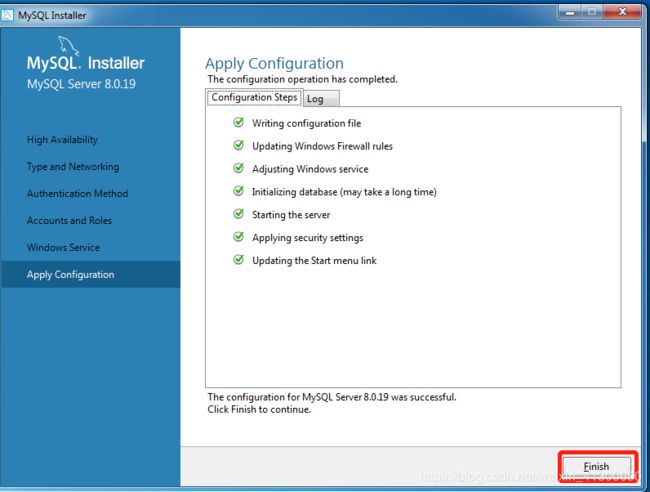
Task: Select 'Applying security settings' step text
Action: [x=308, y=238]
